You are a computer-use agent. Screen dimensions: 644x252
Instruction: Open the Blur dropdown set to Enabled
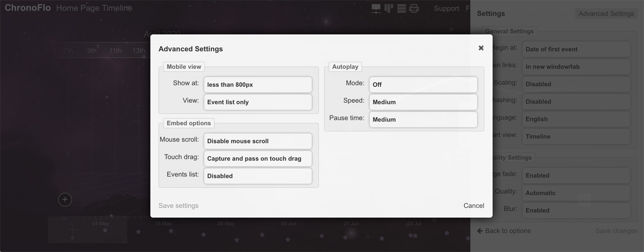(x=576, y=210)
